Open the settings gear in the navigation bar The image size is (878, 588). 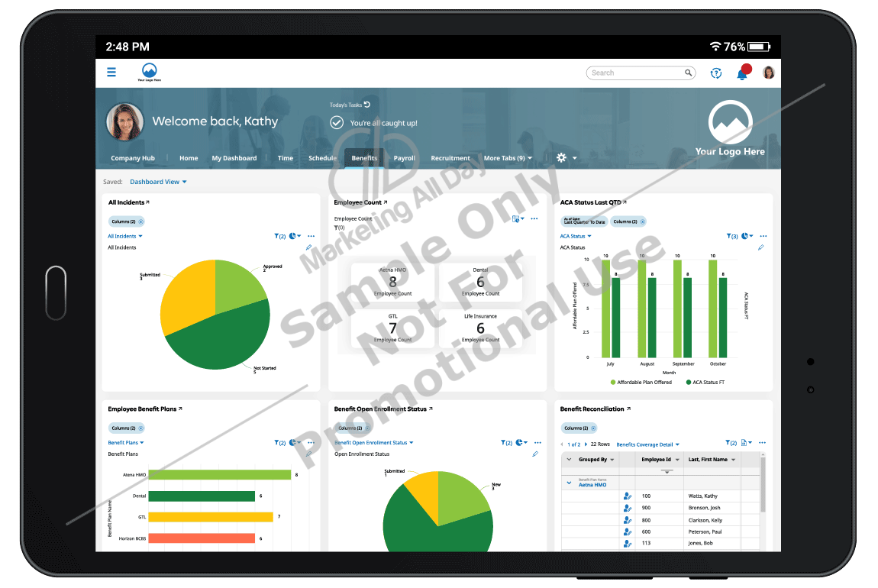pos(562,158)
